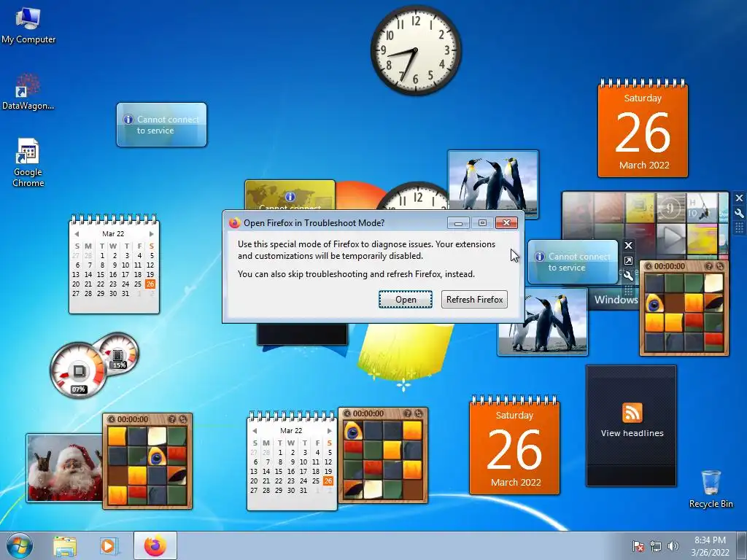
Task: Click info icon on Cannot connect gadget near DataWagon
Action: (128, 119)
